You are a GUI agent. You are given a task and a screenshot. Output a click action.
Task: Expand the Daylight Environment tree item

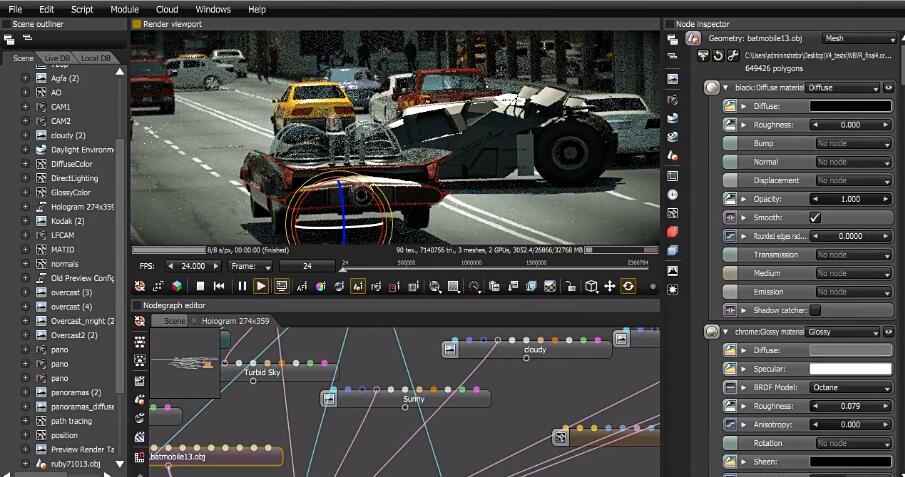pos(25,150)
